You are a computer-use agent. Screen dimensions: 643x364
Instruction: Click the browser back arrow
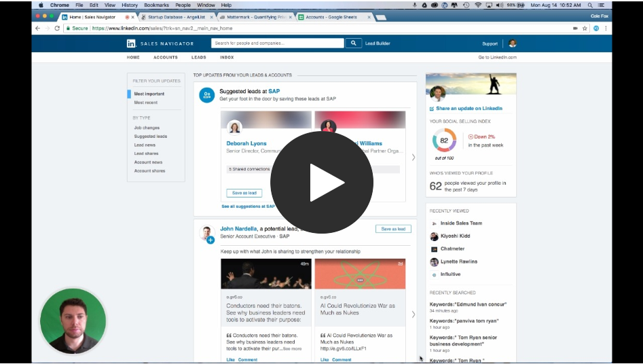point(38,29)
